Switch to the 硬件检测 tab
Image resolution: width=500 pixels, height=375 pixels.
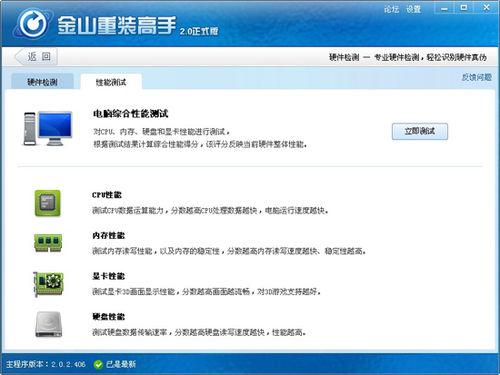pyautogui.click(x=42, y=82)
